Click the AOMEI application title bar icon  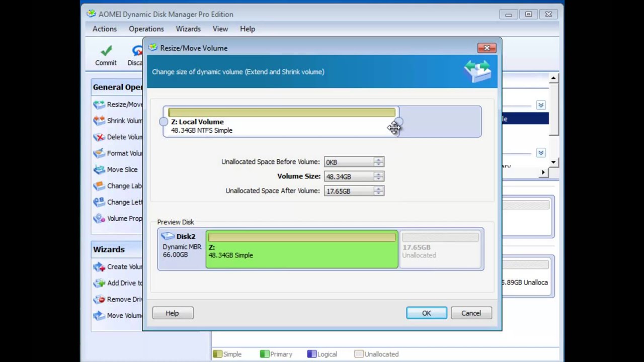91,14
